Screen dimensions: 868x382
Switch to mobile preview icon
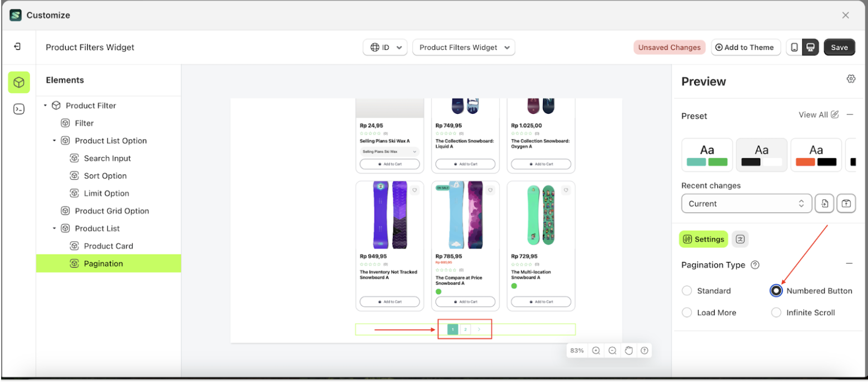794,47
